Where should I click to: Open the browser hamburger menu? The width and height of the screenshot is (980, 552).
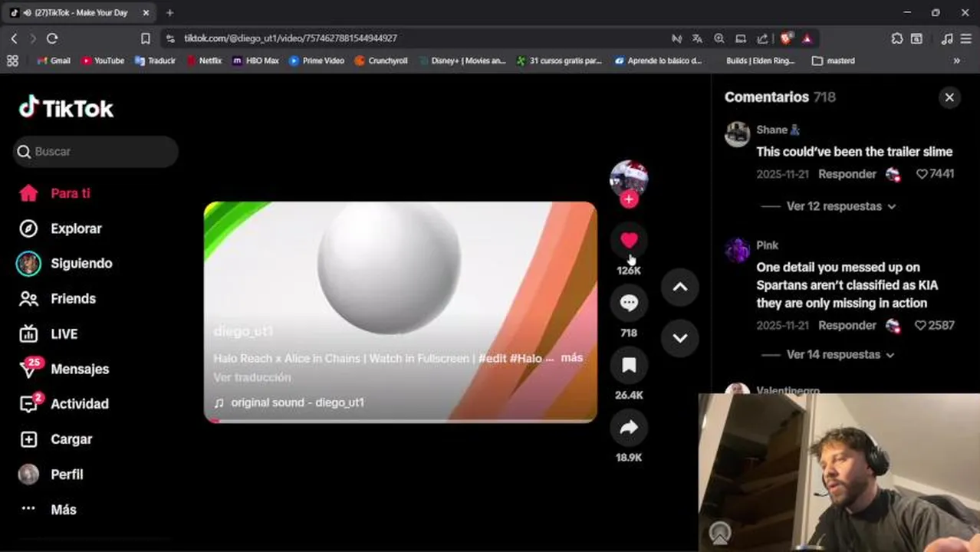tap(966, 38)
